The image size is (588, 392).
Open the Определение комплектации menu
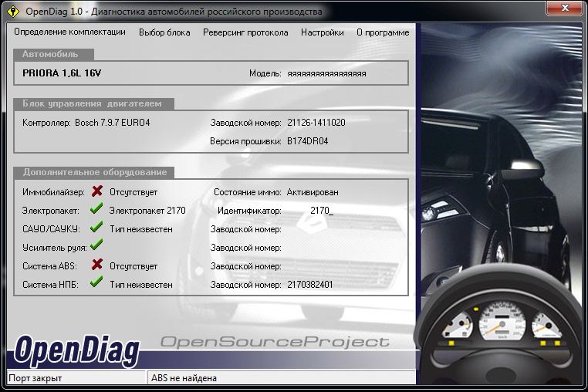(x=69, y=32)
